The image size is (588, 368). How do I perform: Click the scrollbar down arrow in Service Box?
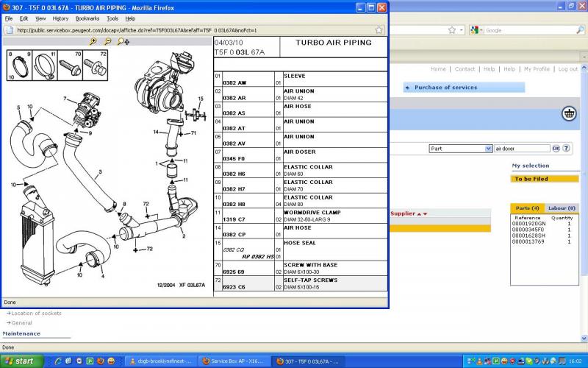coord(584,339)
